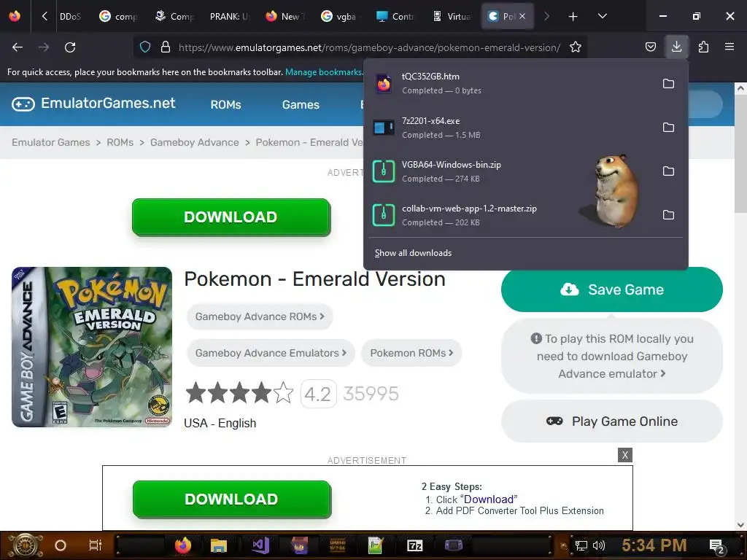Open Visual Studio from the taskbar

click(260, 545)
